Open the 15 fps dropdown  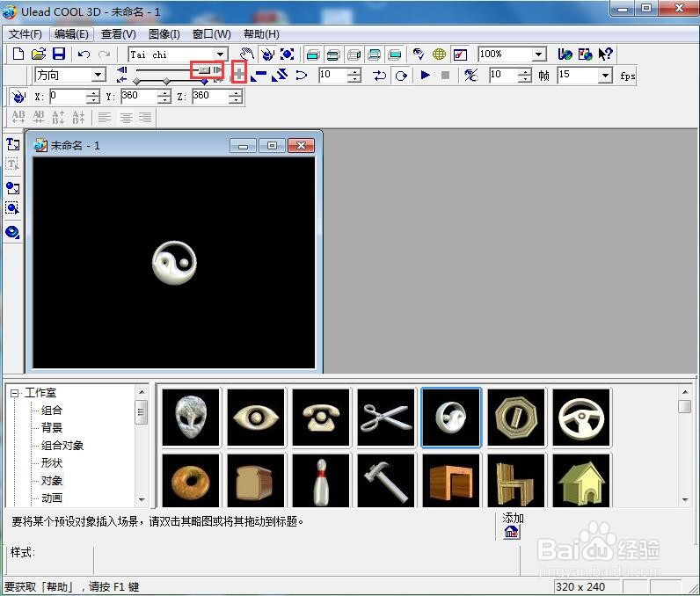(605, 75)
